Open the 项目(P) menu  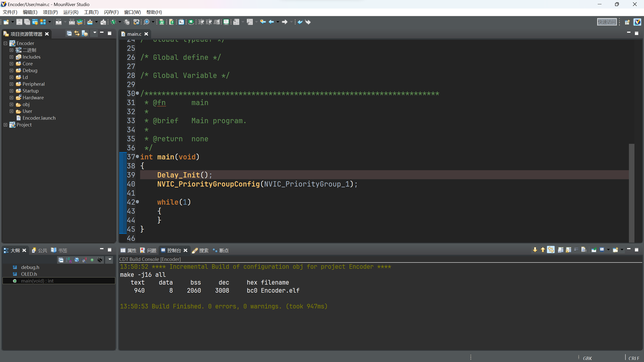(50, 12)
